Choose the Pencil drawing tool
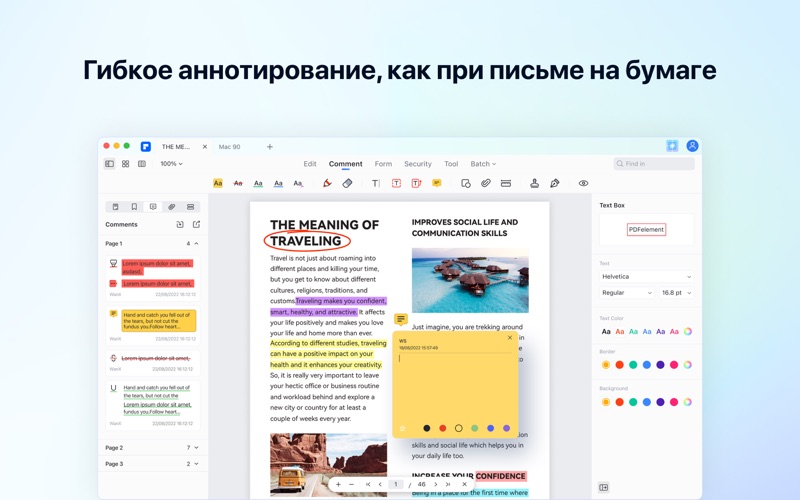800x500 pixels. point(327,183)
